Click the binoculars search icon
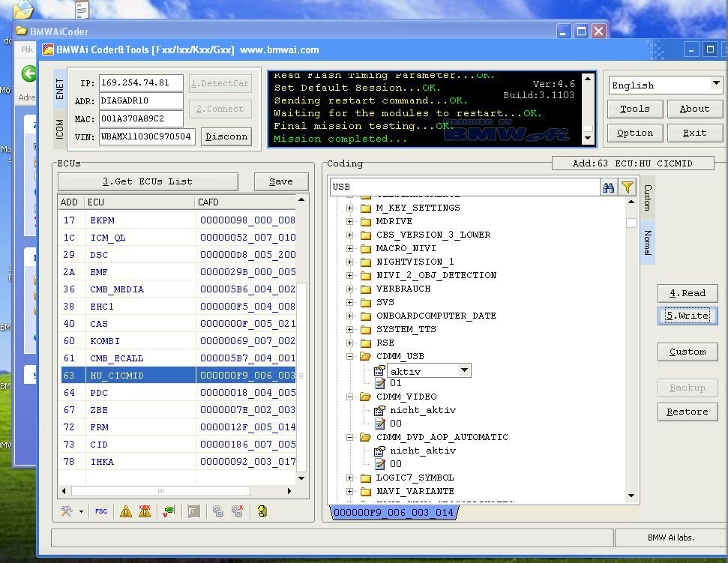Screen dimensions: 728x563 pyautogui.click(x=608, y=187)
